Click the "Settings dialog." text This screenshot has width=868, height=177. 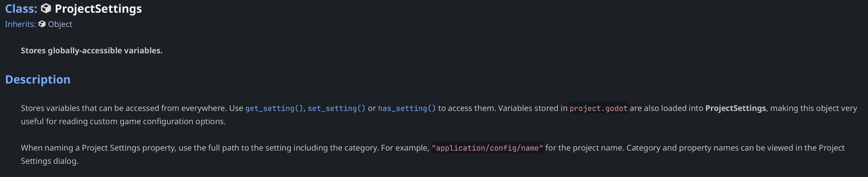click(49, 161)
